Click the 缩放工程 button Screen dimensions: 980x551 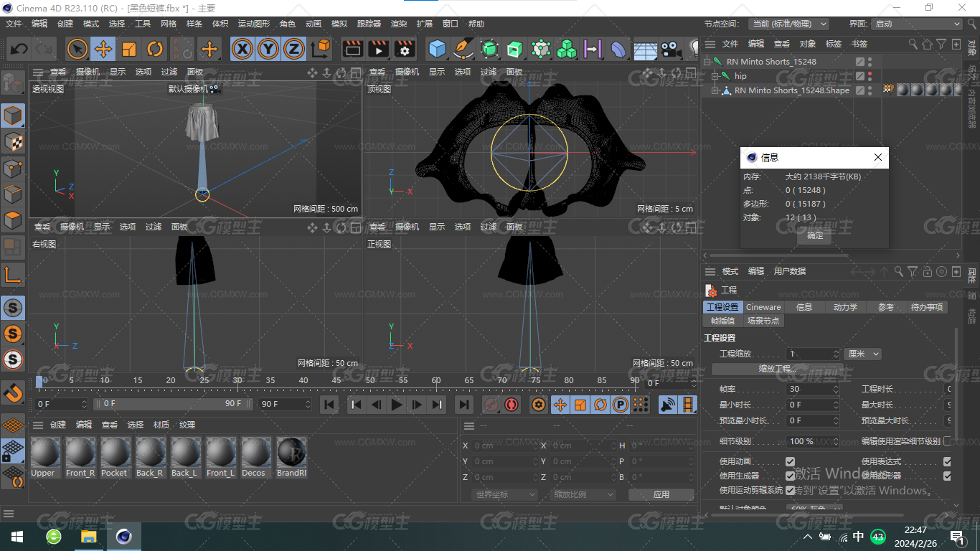point(777,369)
